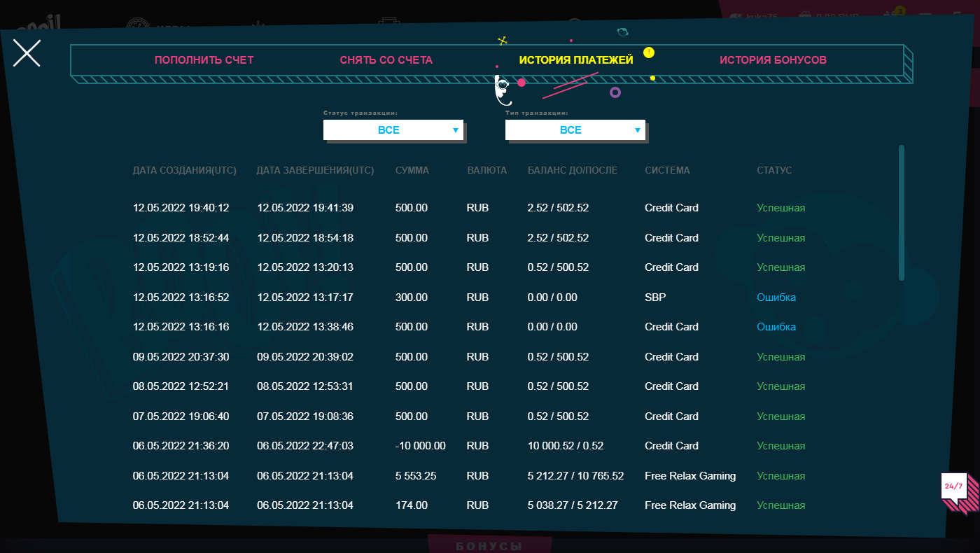Go to the История бонусов tab
This screenshot has width=980, height=553.
(x=773, y=60)
